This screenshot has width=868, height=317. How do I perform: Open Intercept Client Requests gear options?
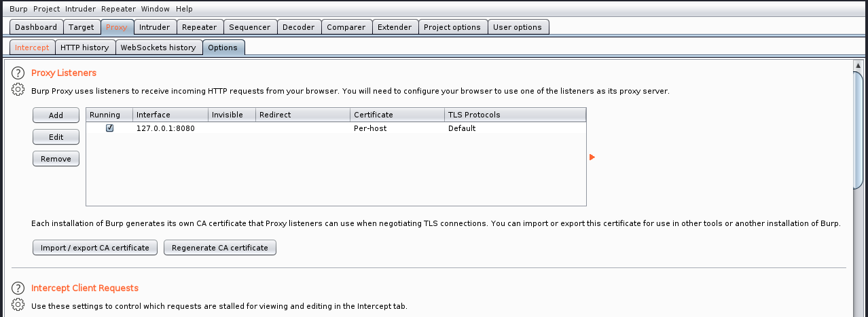[x=18, y=305]
